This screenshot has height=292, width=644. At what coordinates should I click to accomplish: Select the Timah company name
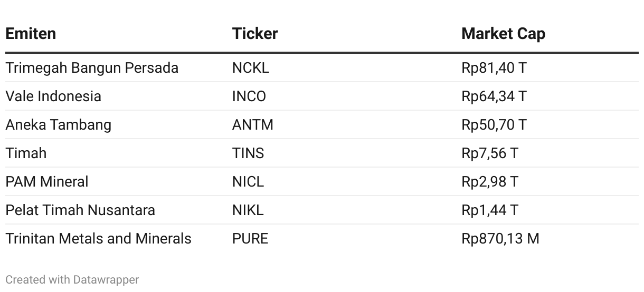click(x=26, y=153)
